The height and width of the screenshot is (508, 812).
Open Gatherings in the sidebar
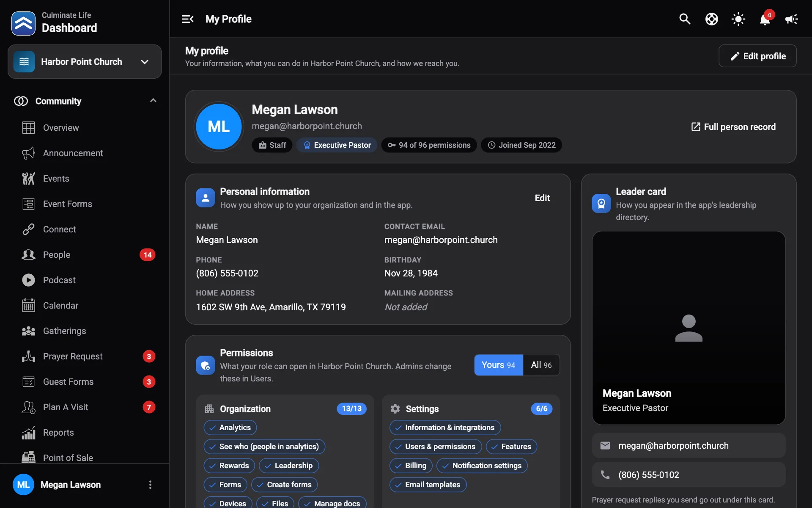coord(85,331)
